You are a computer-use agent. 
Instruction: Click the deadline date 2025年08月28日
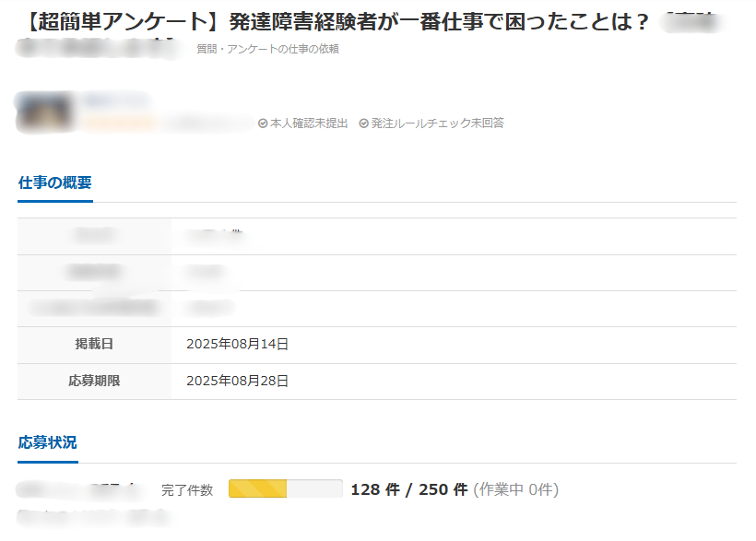click(237, 381)
